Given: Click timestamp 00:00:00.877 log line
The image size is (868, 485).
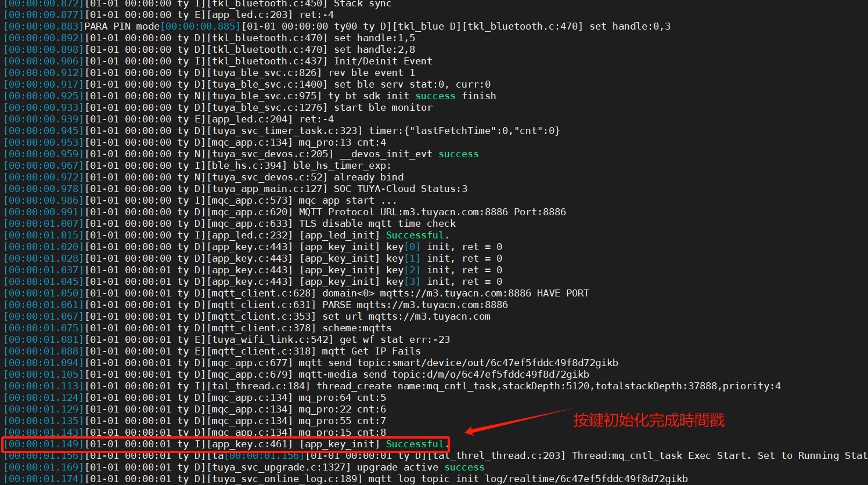Looking at the screenshot, I should click(x=169, y=15).
